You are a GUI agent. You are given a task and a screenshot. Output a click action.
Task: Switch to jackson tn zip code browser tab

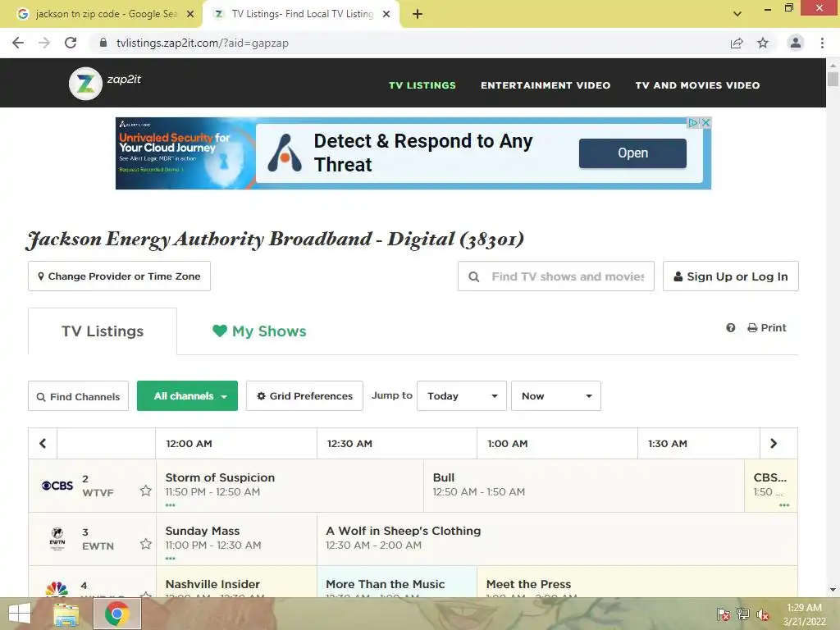coord(105,14)
